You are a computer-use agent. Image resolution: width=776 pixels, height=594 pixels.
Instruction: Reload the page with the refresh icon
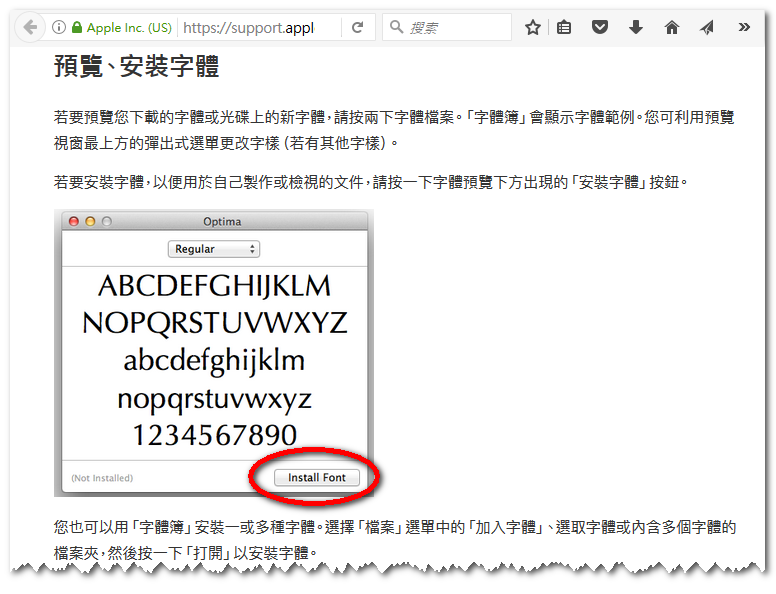click(x=357, y=28)
